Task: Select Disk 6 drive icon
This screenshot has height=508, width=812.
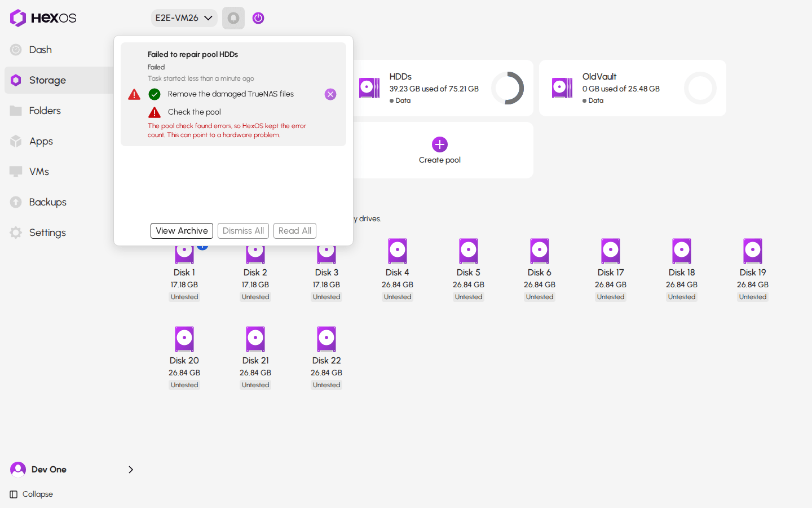Action: 540,251
